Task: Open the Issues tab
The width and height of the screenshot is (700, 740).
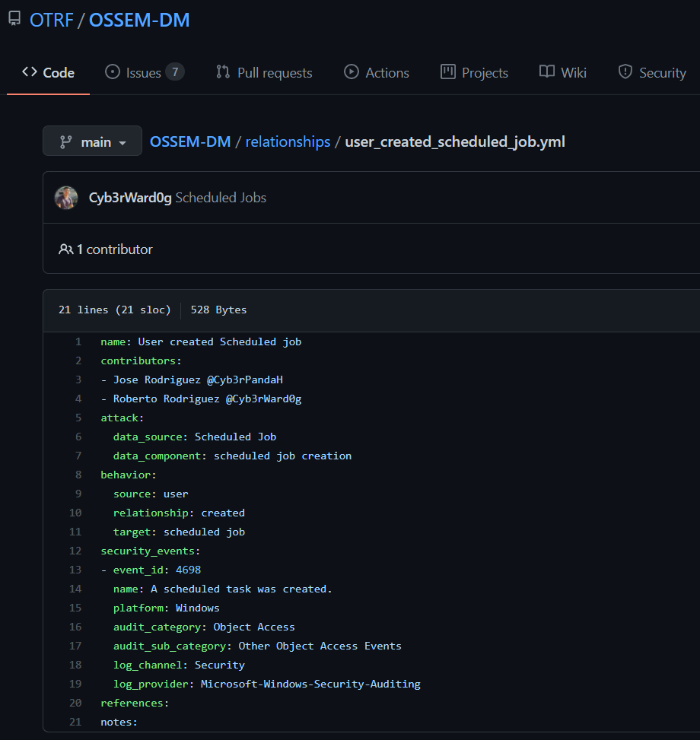Action: pyautogui.click(x=144, y=73)
